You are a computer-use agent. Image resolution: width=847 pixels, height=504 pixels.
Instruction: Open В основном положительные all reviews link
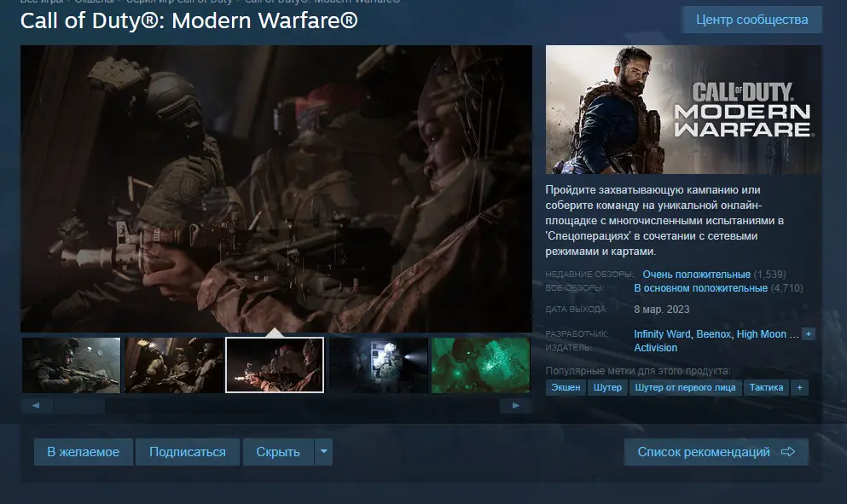700,288
